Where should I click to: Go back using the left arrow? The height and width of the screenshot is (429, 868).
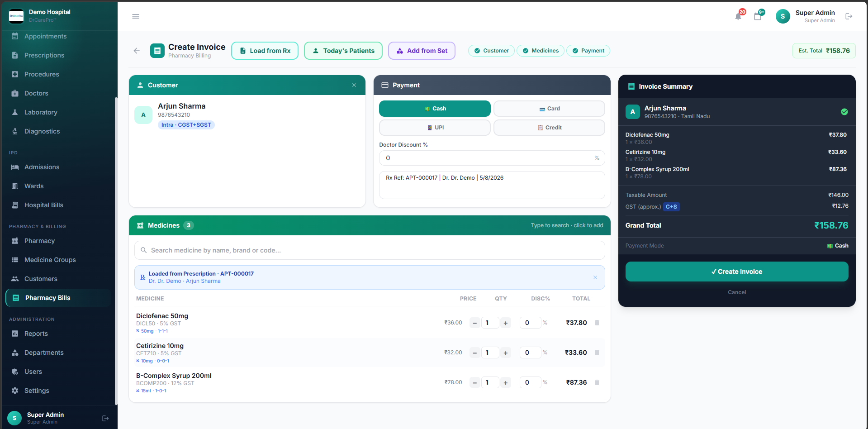pos(137,51)
